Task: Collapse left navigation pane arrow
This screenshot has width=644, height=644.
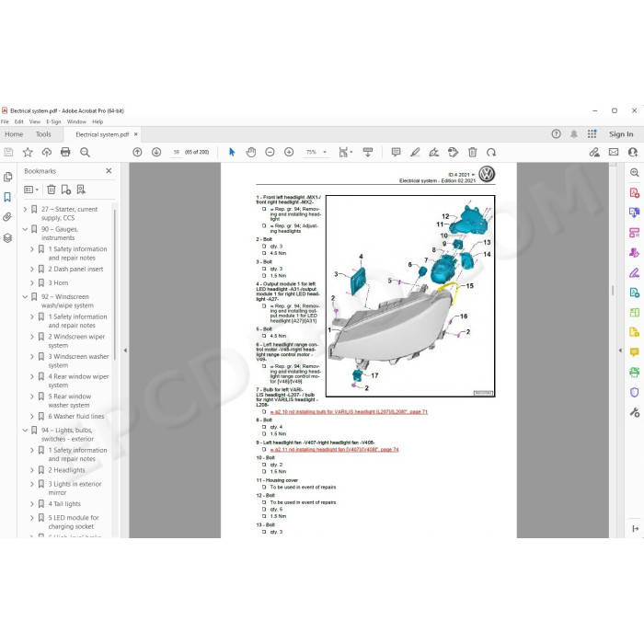Action: tap(125, 351)
